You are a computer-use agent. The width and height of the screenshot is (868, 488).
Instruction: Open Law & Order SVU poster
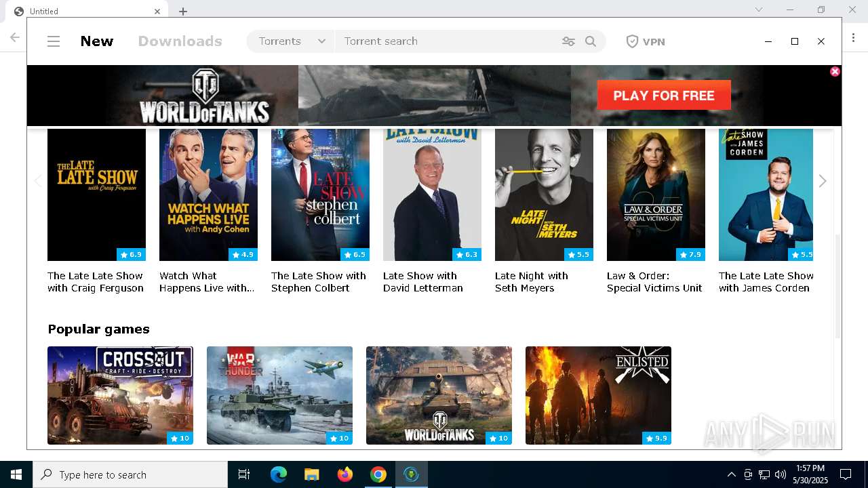pyautogui.click(x=656, y=195)
